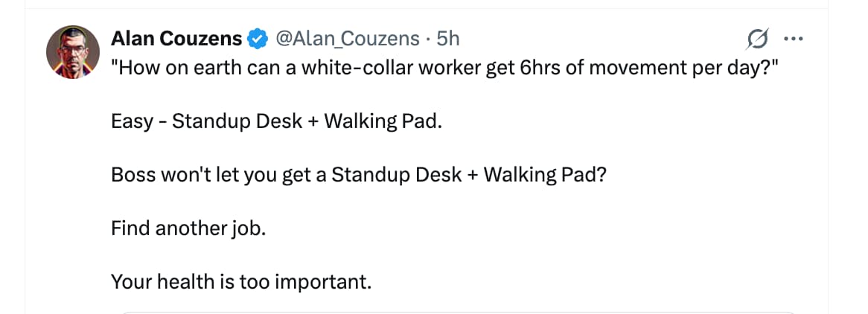The width and height of the screenshot is (868, 314).
Task: Click the blue verified checkmark badge
Action: pyautogui.click(x=258, y=38)
